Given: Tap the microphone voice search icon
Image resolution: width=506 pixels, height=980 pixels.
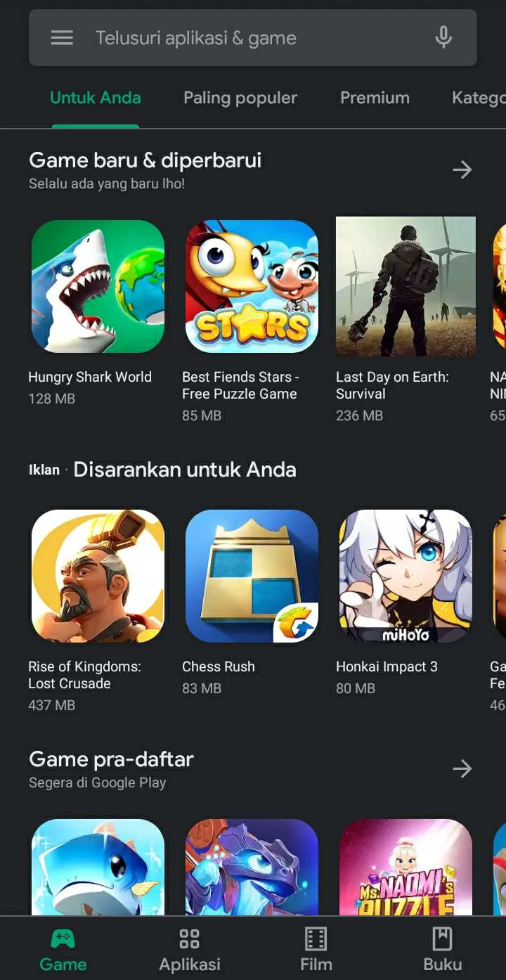Looking at the screenshot, I should click(x=443, y=37).
